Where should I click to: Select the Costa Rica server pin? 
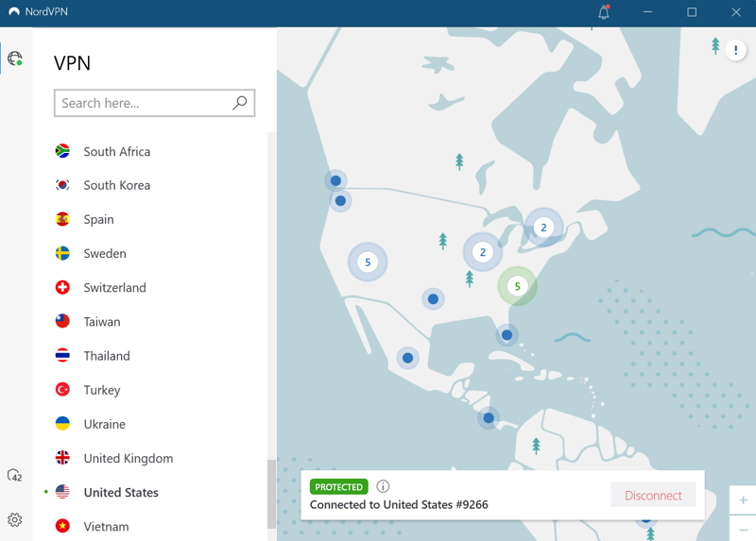pyautogui.click(x=489, y=417)
